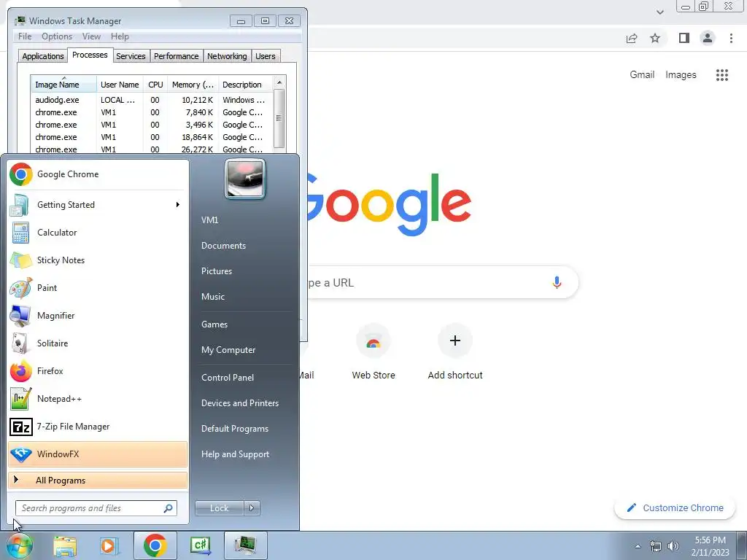Toggle the Chrome side panel icon
The image size is (747, 560).
(684, 38)
